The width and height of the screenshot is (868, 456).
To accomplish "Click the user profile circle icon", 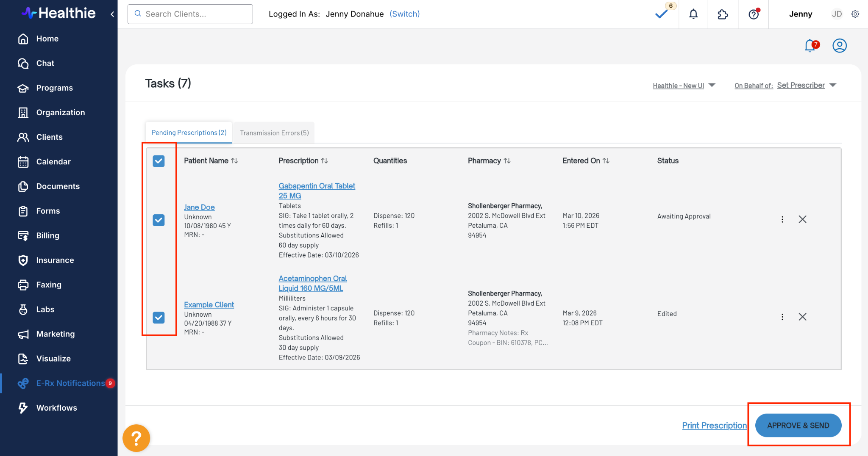I will [839, 46].
